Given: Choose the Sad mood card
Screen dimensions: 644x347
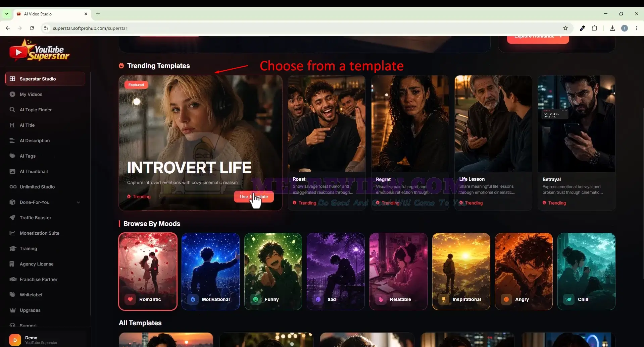Looking at the screenshot, I should [x=336, y=272].
